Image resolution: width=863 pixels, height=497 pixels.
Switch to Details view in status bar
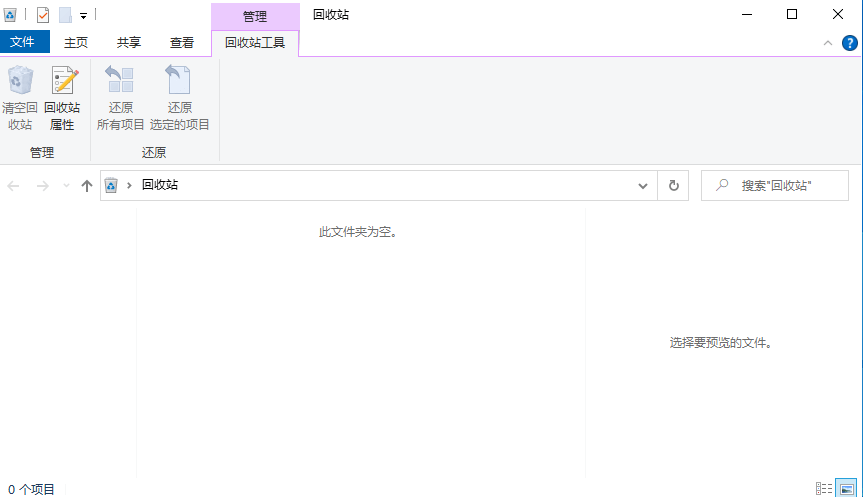pos(824,488)
